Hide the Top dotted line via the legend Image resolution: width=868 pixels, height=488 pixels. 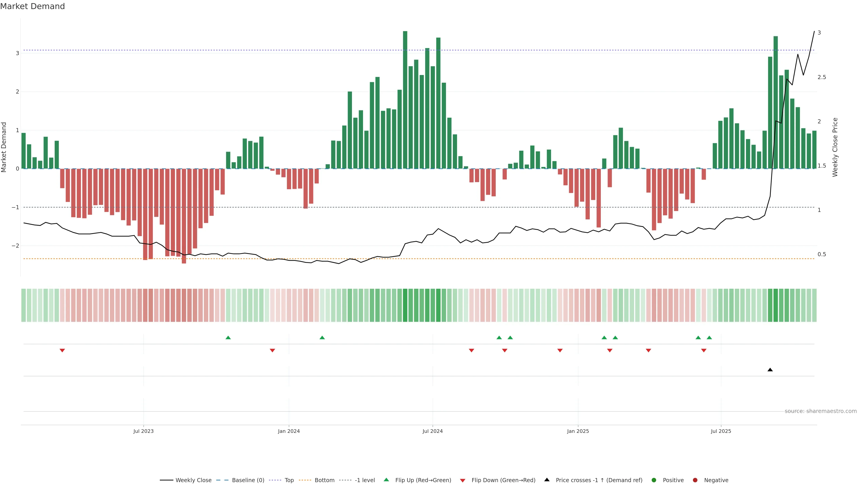pos(289,480)
